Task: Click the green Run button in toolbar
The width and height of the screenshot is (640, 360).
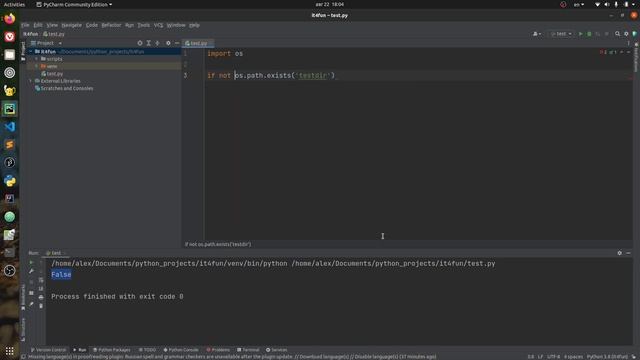Action: pos(580,34)
